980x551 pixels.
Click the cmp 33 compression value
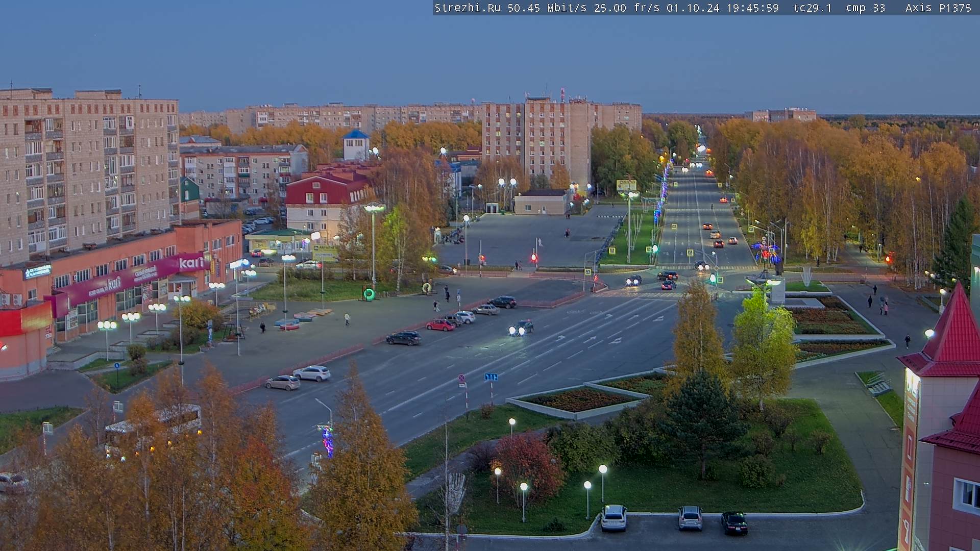[x=866, y=8]
